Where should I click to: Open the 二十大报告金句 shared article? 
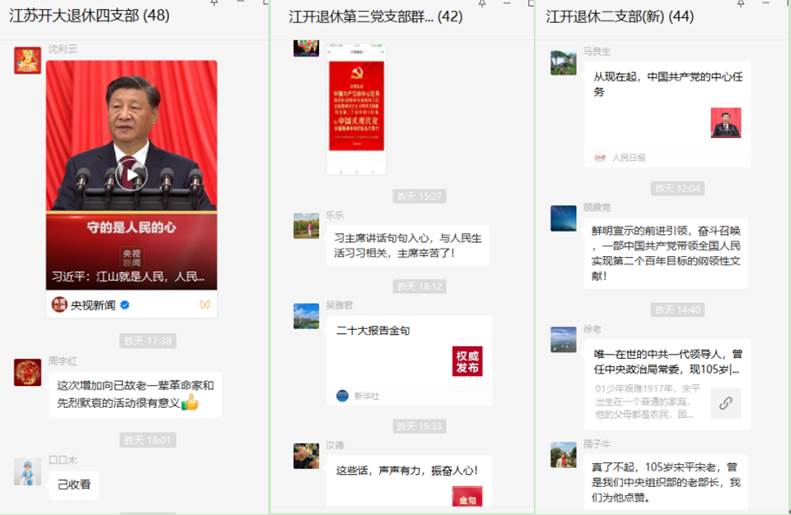pos(409,360)
